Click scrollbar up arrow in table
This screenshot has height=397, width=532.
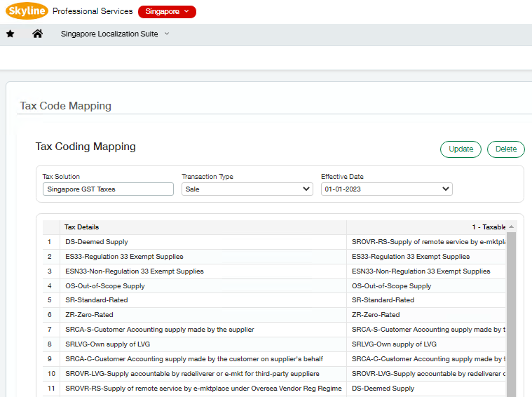click(x=511, y=227)
